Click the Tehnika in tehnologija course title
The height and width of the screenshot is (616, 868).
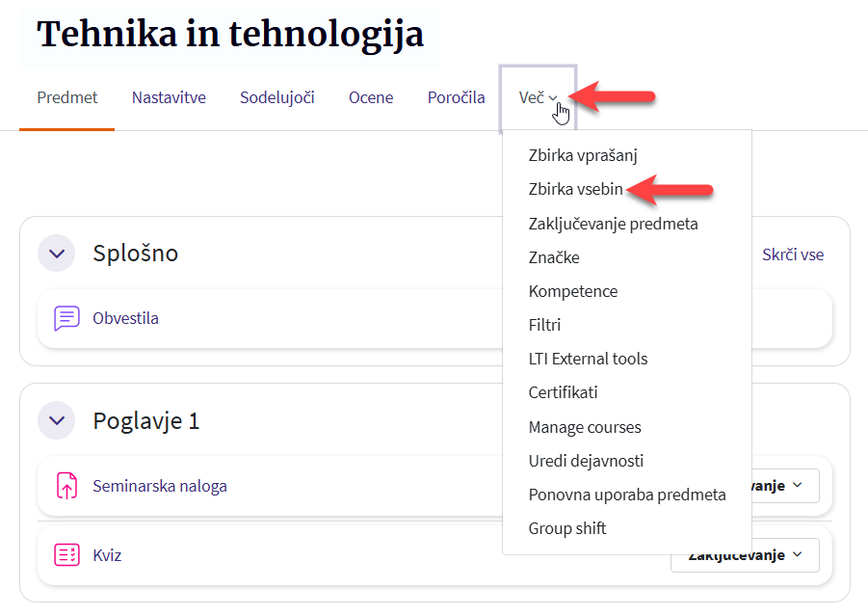coord(230,36)
